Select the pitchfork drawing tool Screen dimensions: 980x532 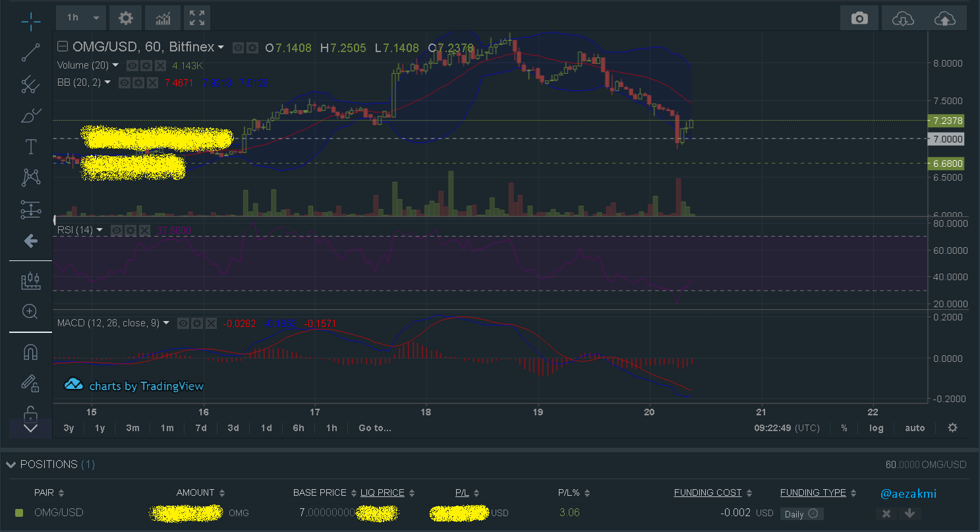tap(30, 84)
